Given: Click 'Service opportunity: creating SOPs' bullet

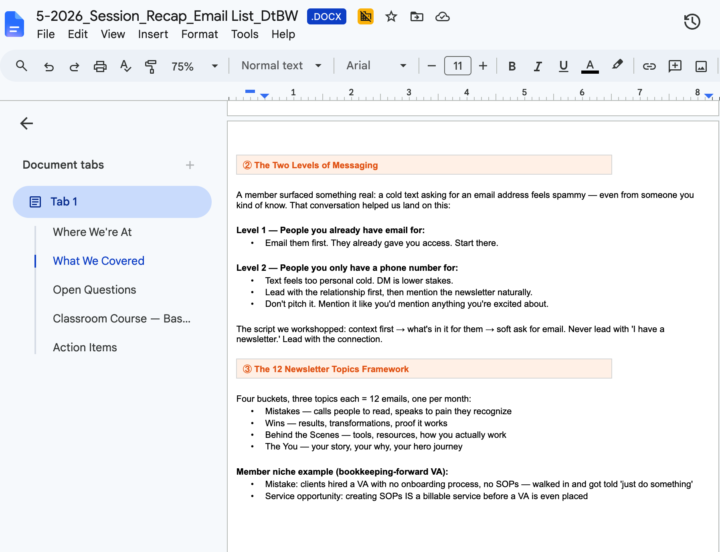Looking at the screenshot, I should tap(426, 496).
